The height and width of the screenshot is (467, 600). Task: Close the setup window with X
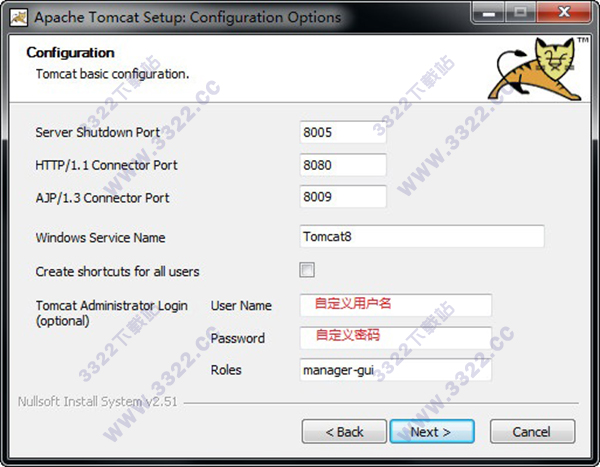(x=564, y=12)
